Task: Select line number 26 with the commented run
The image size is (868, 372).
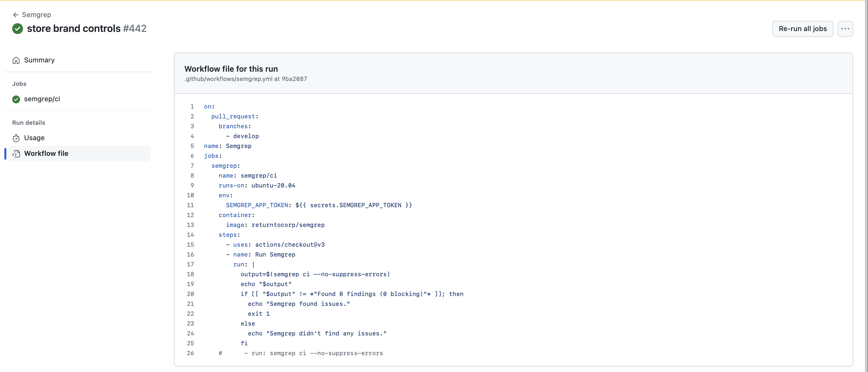Action: [190, 353]
